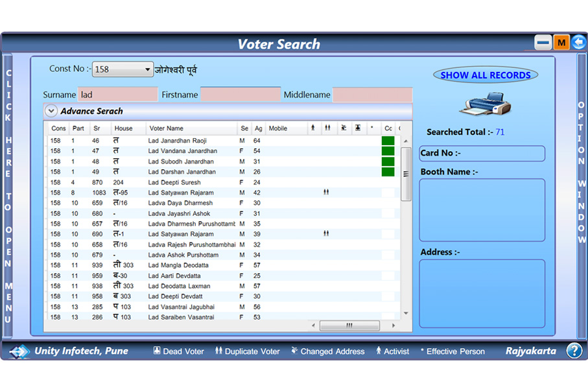Open the help question mark icon

tap(574, 351)
